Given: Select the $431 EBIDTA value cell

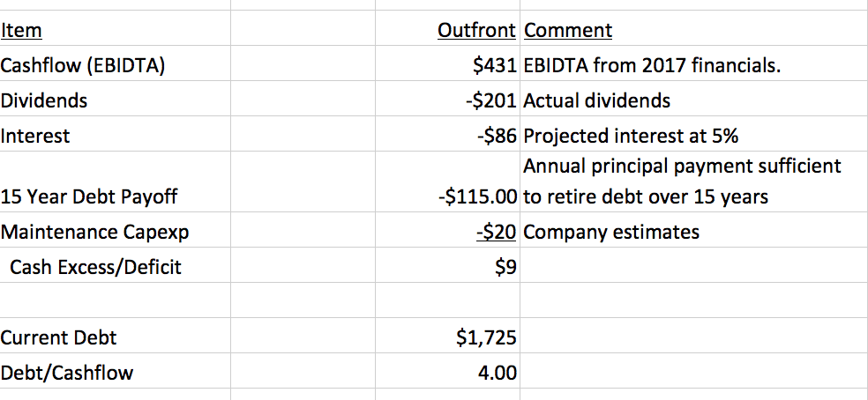Looking at the screenshot, I should pos(494,65).
